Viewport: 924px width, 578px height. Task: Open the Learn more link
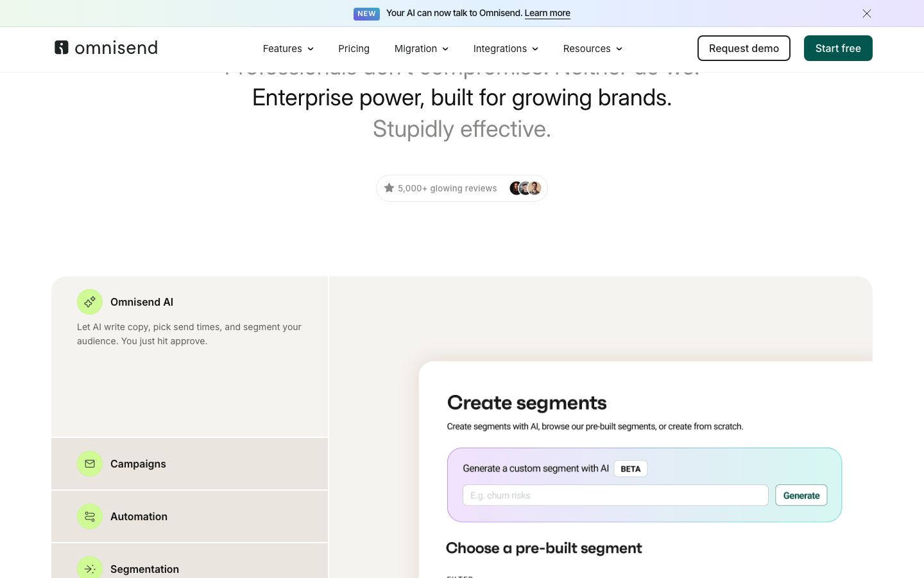click(547, 13)
